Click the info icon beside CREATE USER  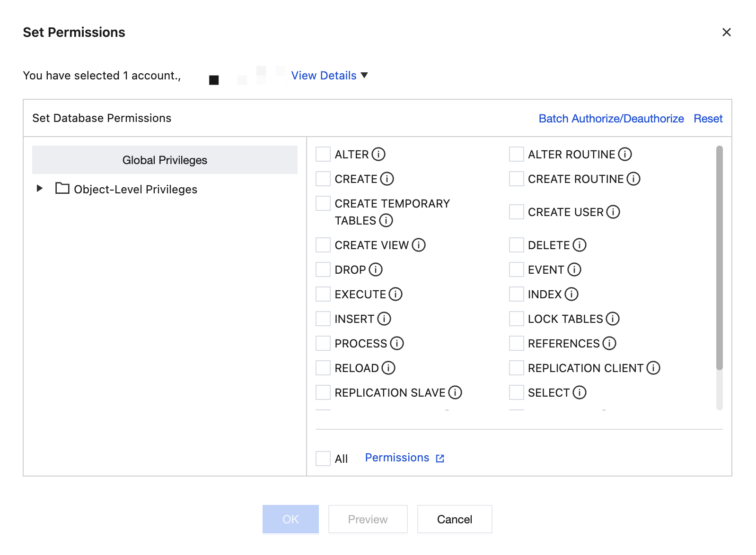pos(613,212)
